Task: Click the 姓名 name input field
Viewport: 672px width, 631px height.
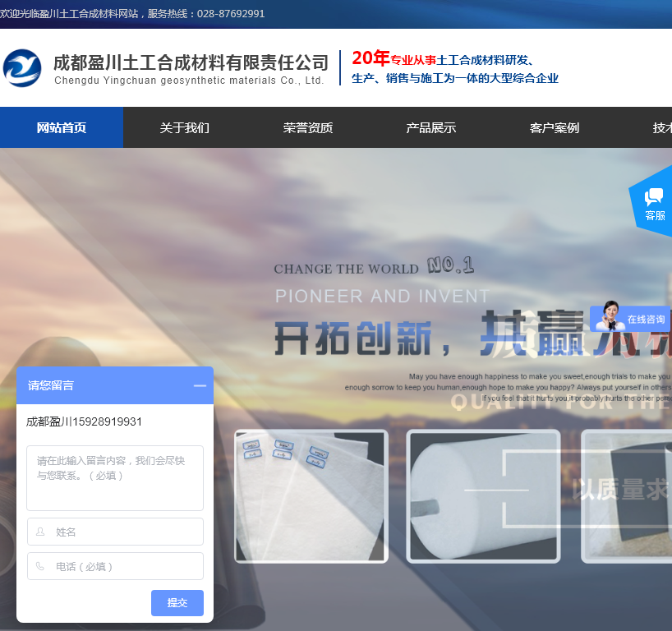Action: pos(115,532)
